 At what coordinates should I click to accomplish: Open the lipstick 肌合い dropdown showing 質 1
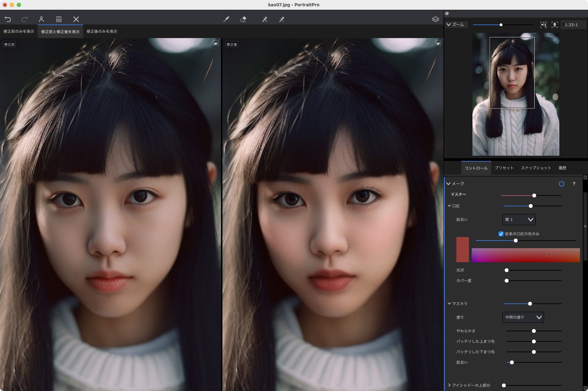(519, 220)
